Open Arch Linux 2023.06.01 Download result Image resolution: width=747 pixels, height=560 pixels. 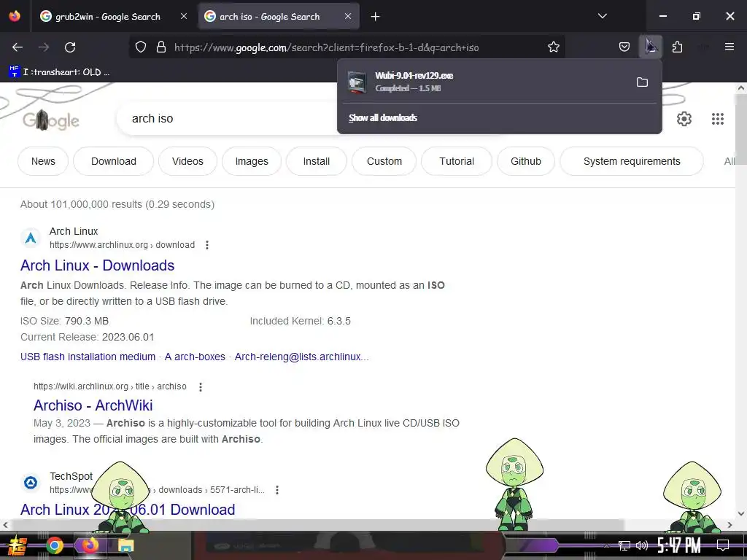[x=128, y=510]
